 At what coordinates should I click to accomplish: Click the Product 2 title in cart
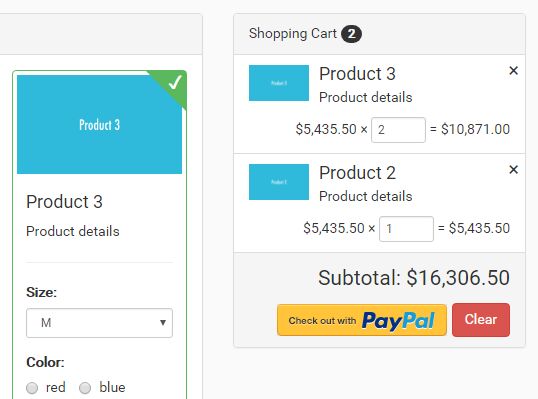pyautogui.click(x=357, y=173)
